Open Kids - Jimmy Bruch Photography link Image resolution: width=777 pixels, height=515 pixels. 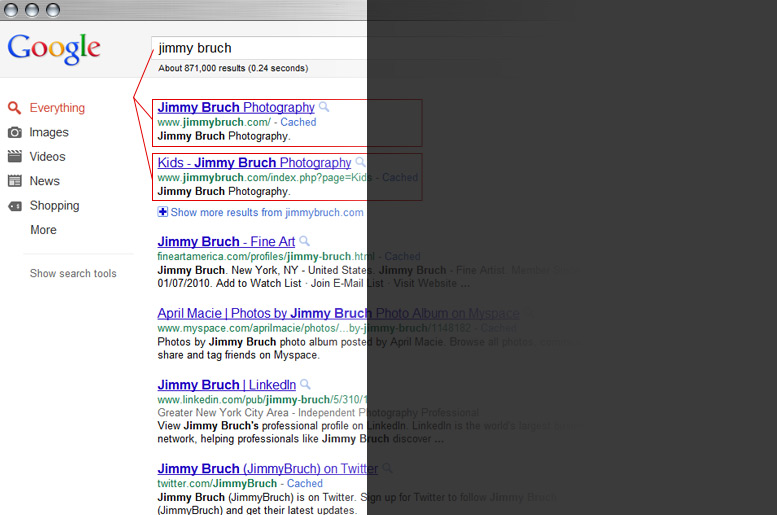click(254, 163)
